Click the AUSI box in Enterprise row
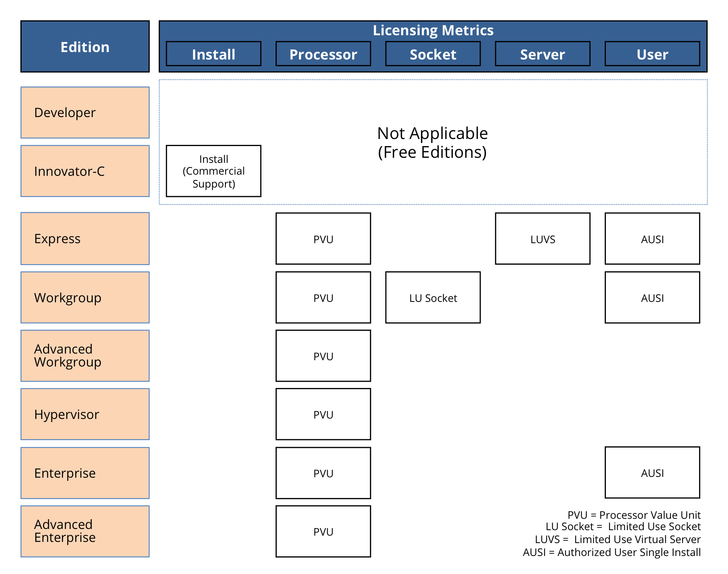This screenshot has height=574, width=728. [x=652, y=473]
